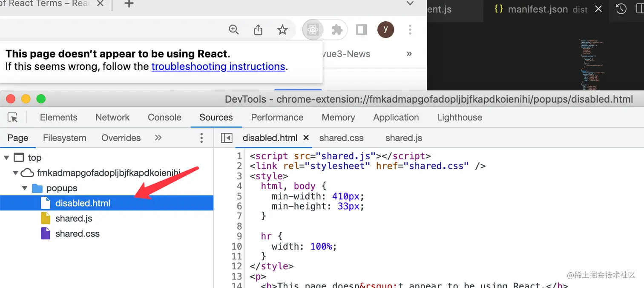Select the Overrides navigator tab
Viewport: 644px width, 288px height.
[121, 138]
